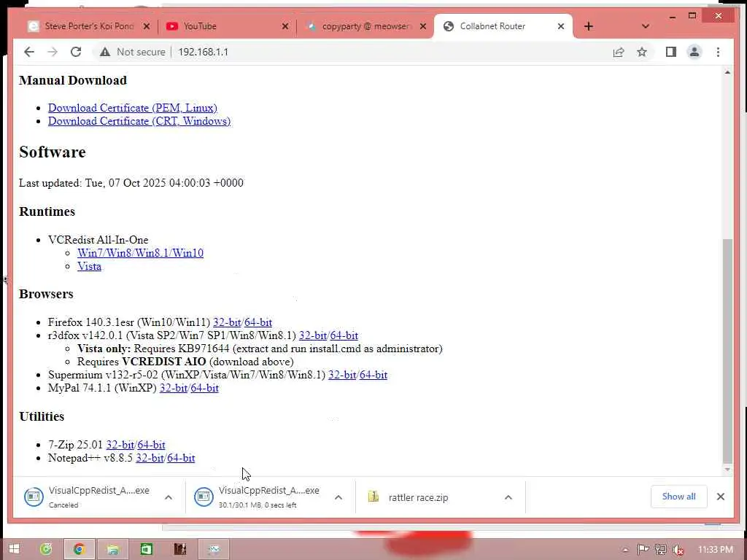This screenshot has height=560, width=747.
Task: Download Certificate (PEM, Linux) link
Action: 133,108
